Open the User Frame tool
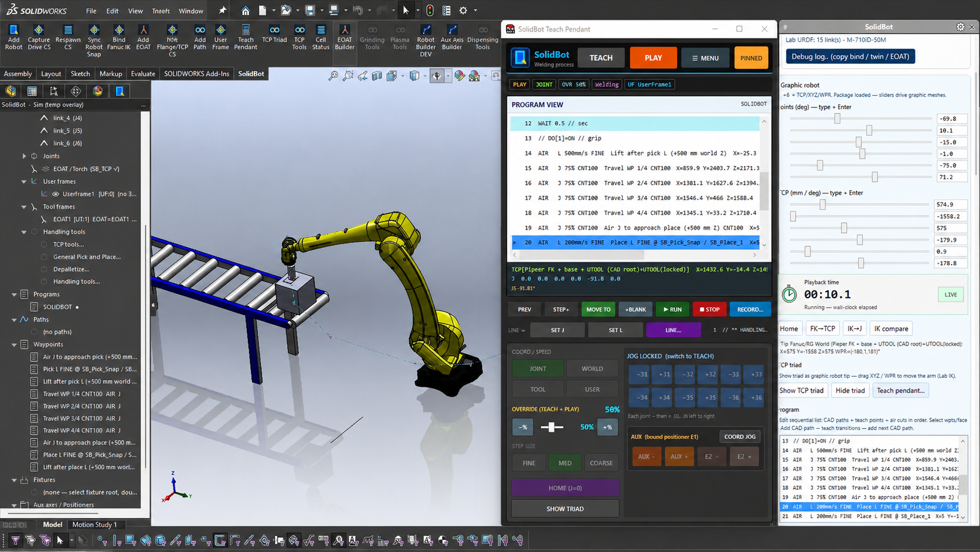The height and width of the screenshot is (552, 980). (220, 37)
